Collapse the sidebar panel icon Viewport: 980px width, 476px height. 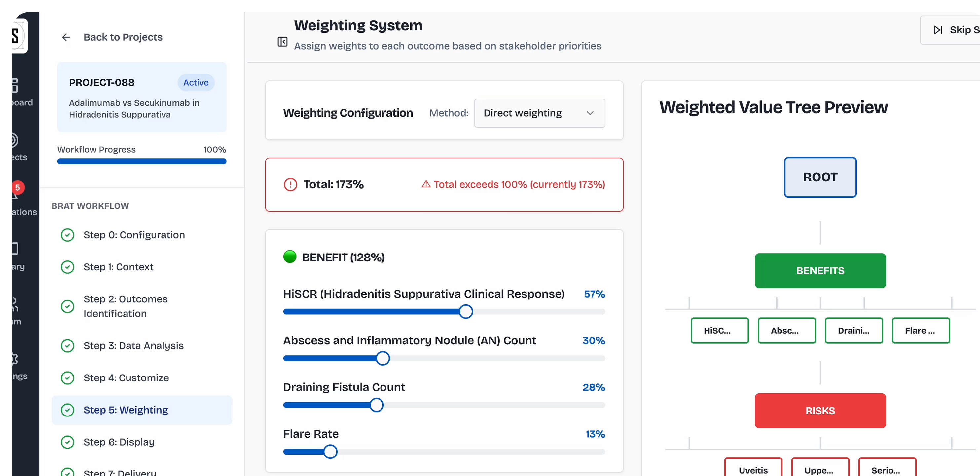point(282,42)
